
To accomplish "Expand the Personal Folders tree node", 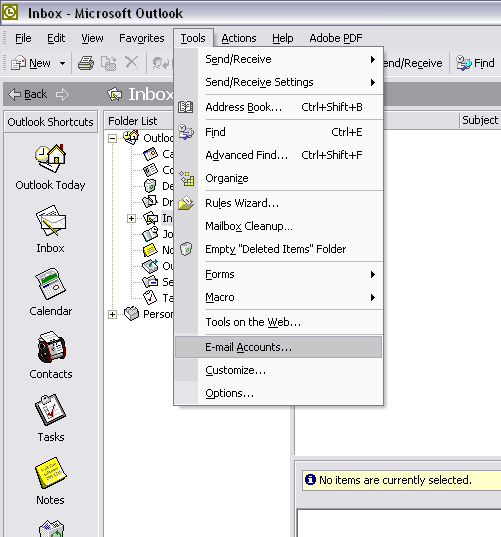I will [112, 314].
